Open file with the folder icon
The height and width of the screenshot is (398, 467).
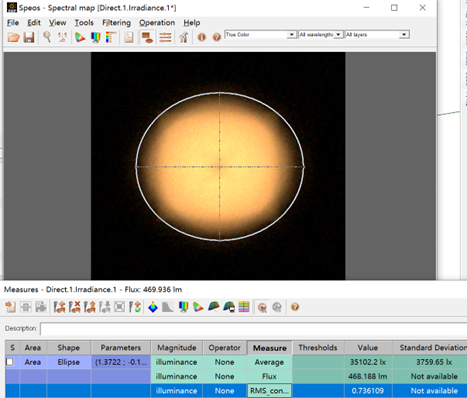tap(14, 37)
